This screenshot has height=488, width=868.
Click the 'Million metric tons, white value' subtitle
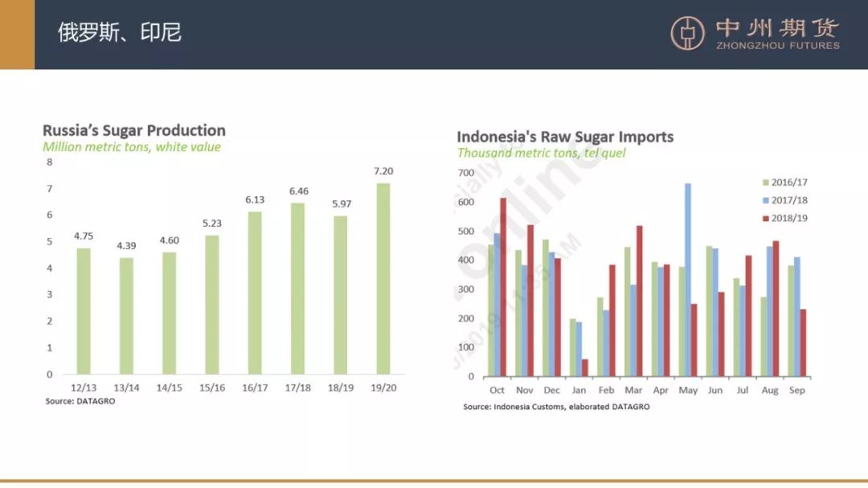(132, 147)
